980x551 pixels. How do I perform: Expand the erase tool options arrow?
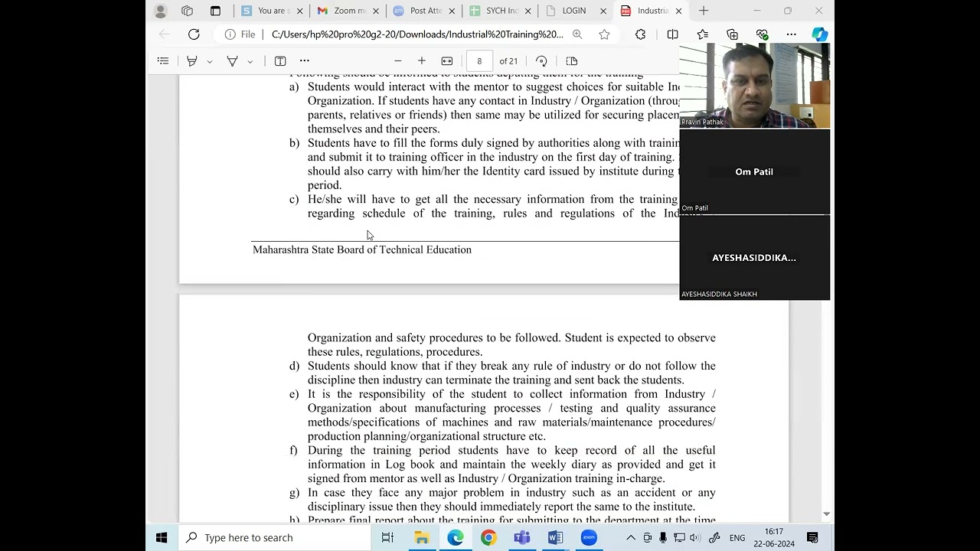250,61
